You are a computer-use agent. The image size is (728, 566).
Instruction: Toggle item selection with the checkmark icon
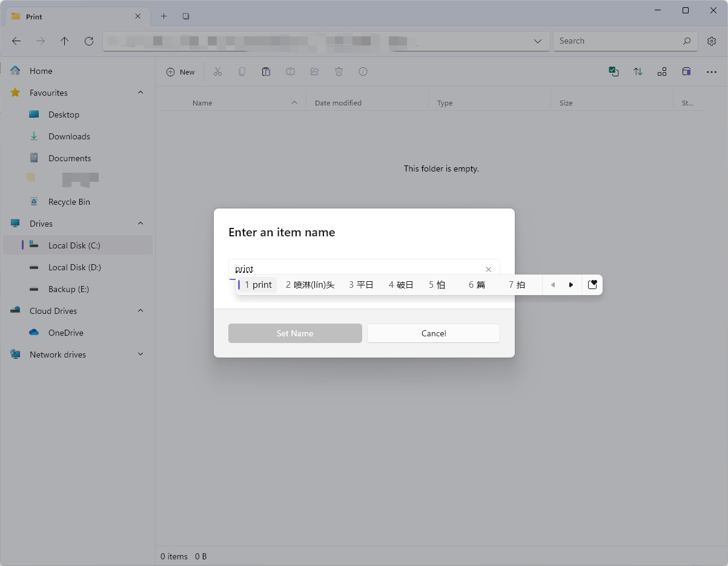(x=614, y=72)
